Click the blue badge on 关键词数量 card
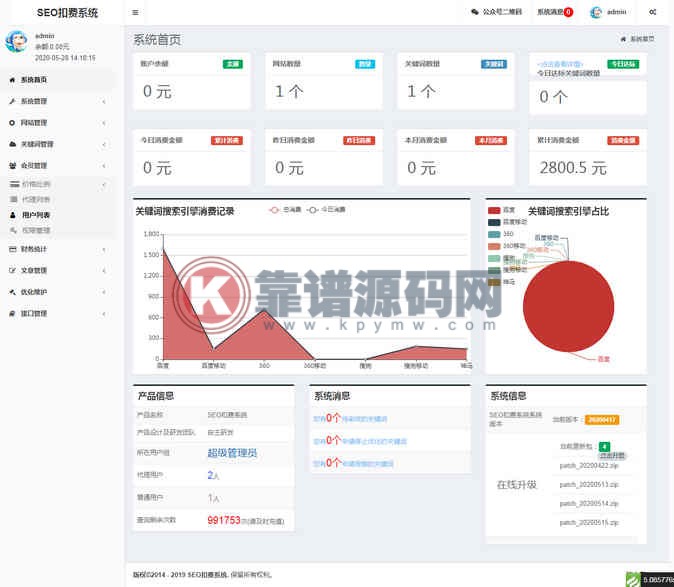Screen dimensions: 674x587 click(x=494, y=64)
